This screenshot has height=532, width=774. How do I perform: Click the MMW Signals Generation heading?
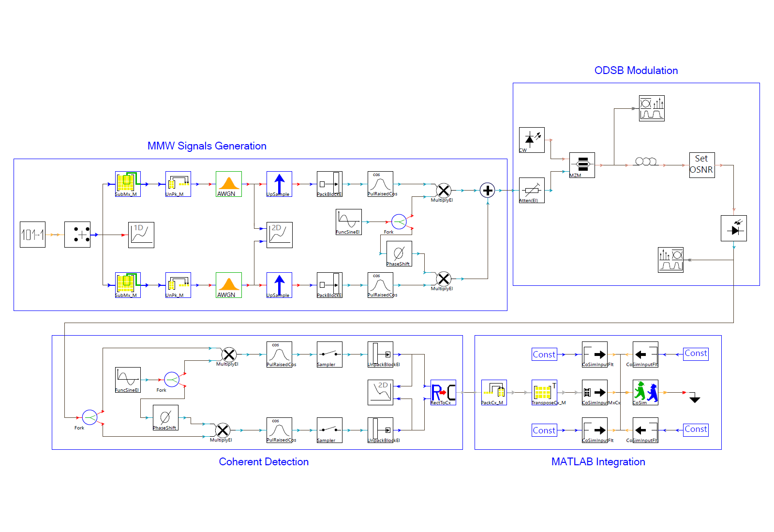(x=207, y=146)
